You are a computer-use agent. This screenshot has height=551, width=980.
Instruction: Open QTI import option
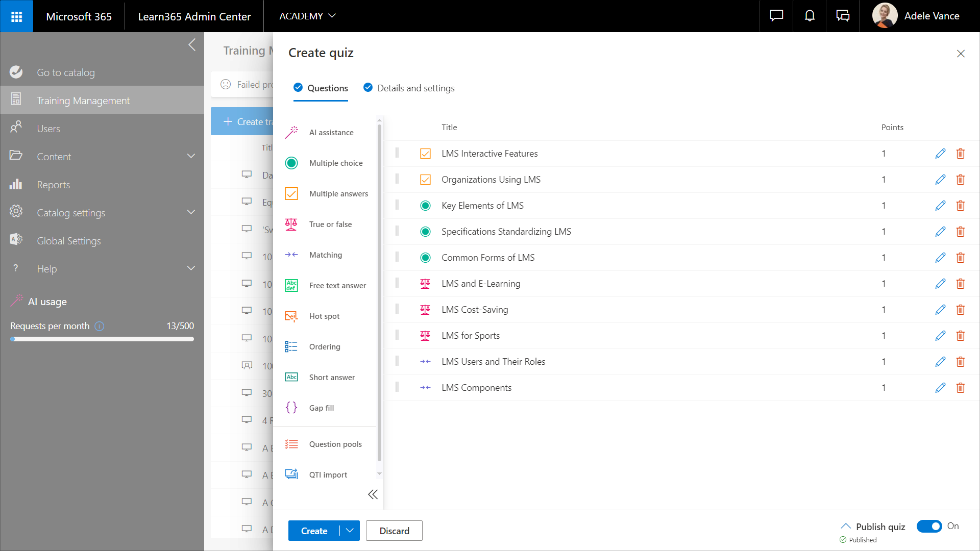coord(328,475)
